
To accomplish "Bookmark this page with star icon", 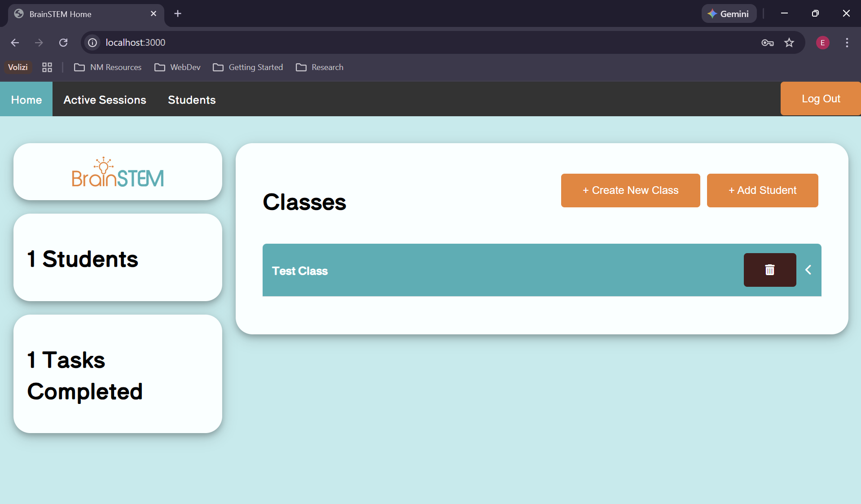I will pyautogui.click(x=789, y=43).
